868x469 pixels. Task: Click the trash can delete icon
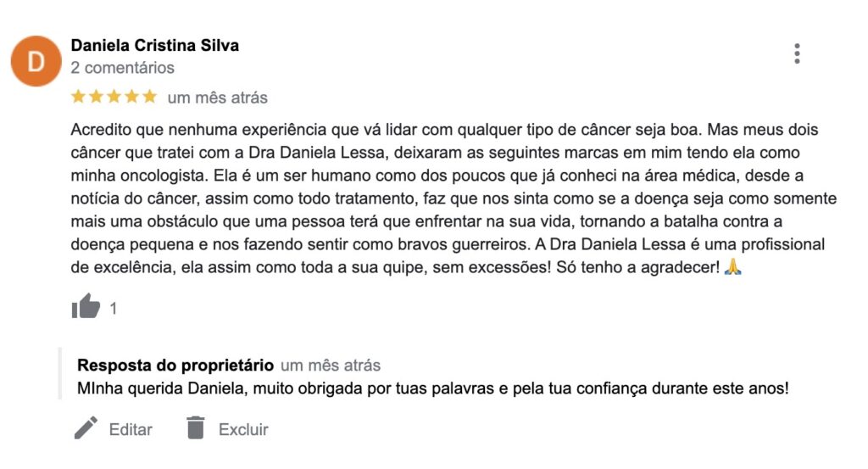pos(196,427)
